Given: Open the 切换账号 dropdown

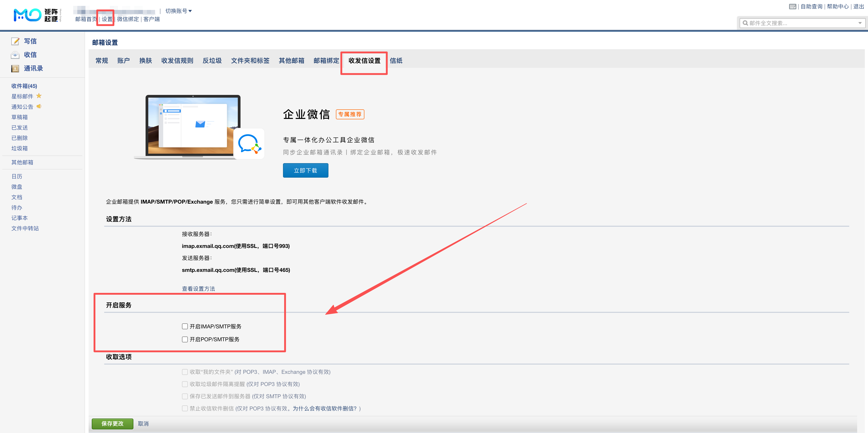Looking at the screenshot, I should 179,11.
